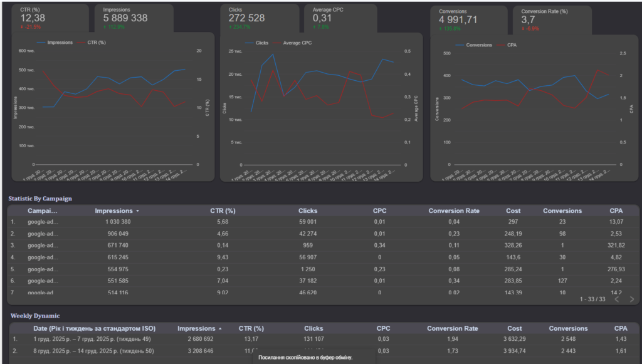Click ascending sort arrow in Weekly Dynamic Impressions

pos(220,328)
